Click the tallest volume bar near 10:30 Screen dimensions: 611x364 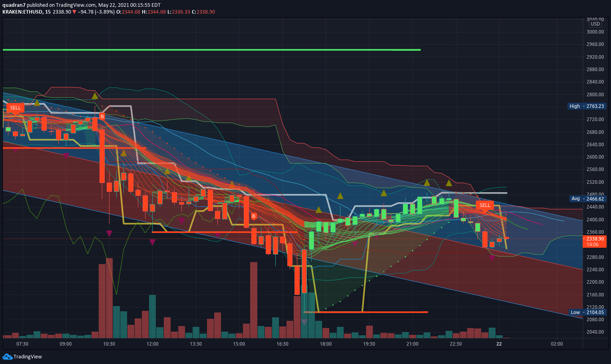109,298
